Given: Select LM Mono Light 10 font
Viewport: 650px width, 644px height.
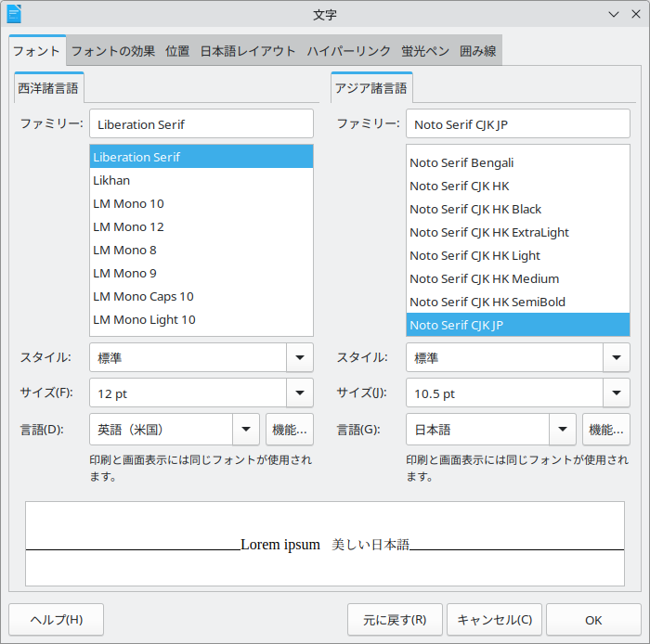Looking at the screenshot, I should tap(201, 319).
